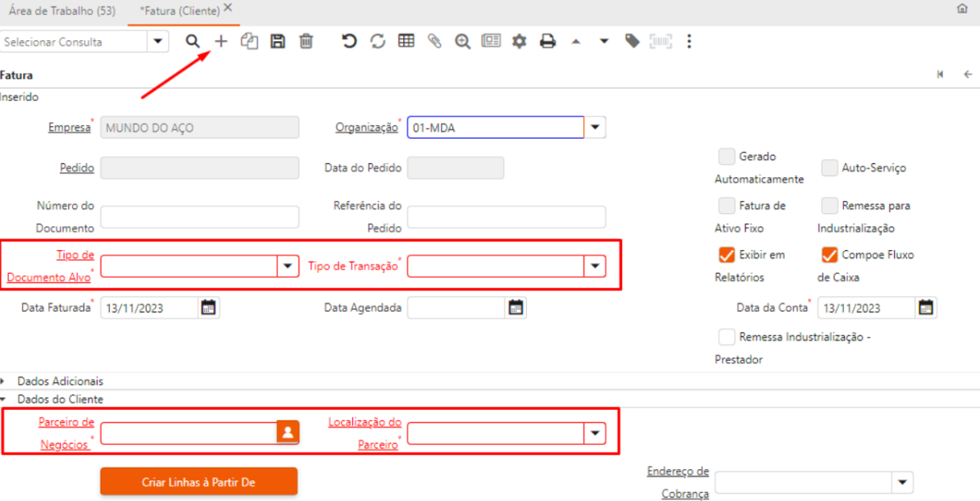
Task: Uncheck the Exibir em Relatórios checkbox
Action: tap(726, 255)
